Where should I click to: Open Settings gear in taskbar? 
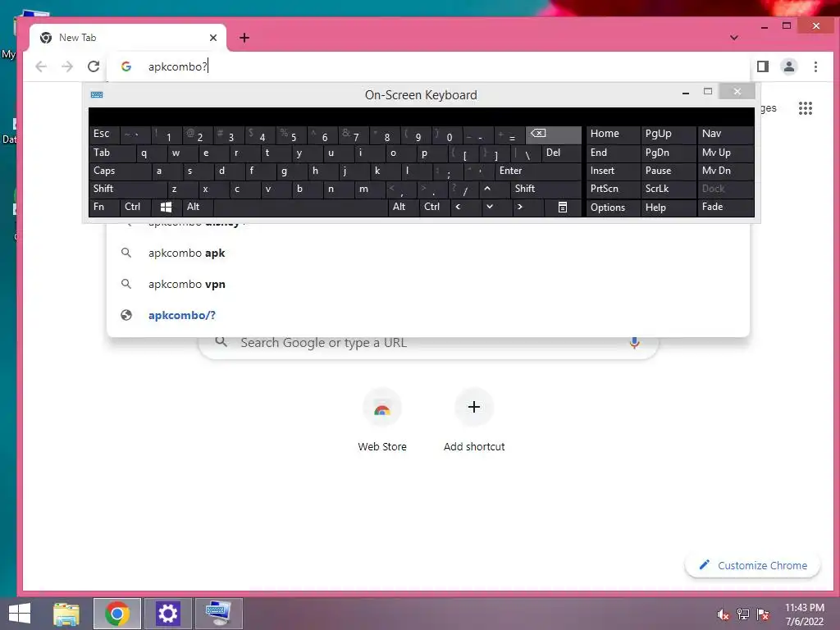pyautogui.click(x=167, y=614)
